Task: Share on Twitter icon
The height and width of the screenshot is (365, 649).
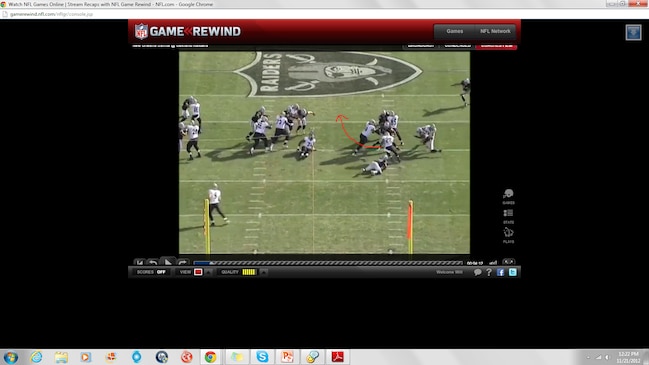Action: 512,272
